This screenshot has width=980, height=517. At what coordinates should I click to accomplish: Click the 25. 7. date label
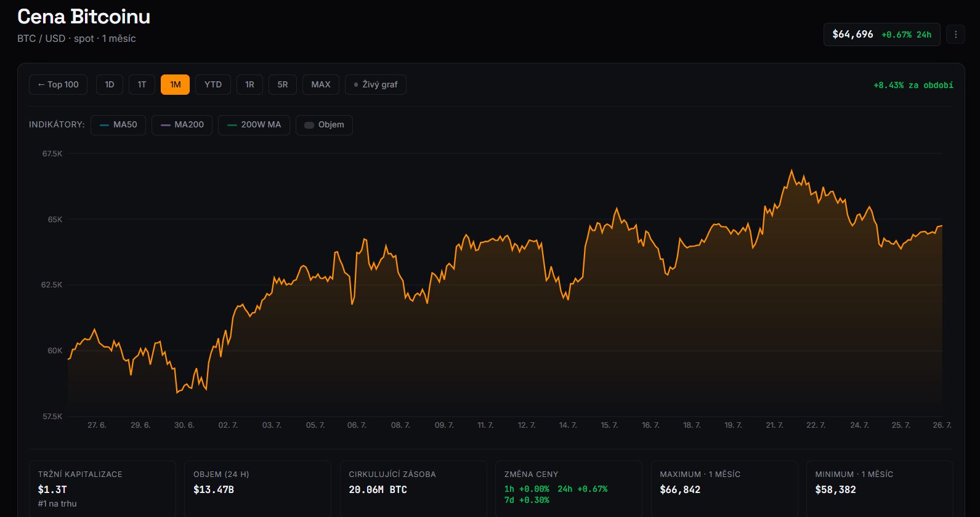[x=901, y=425]
